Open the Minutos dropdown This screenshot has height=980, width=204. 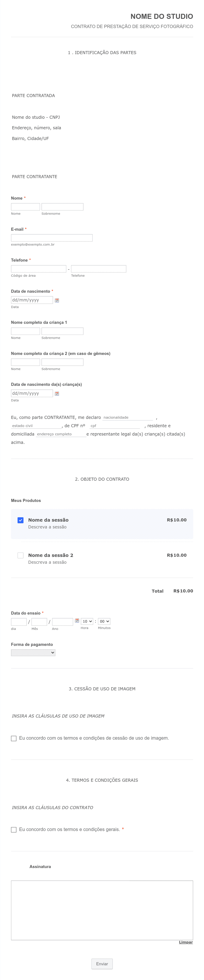(x=104, y=621)
